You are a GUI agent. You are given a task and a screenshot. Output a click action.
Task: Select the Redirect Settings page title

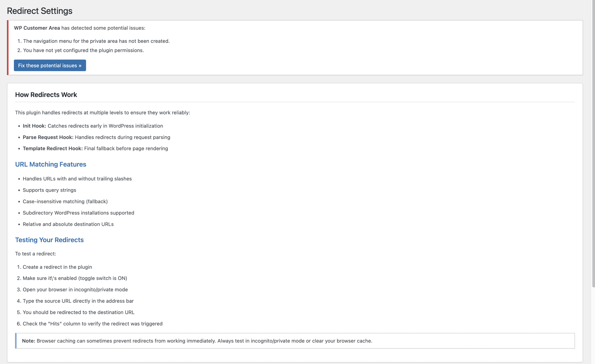pyautogui.click(x=39, y=11)
